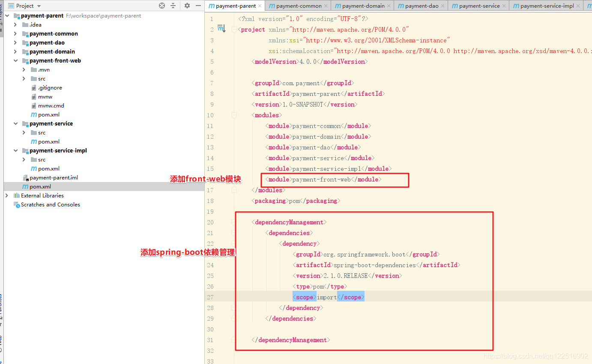
Task: Switch to the payment-service tab
Action: click(x=478, y=6)
